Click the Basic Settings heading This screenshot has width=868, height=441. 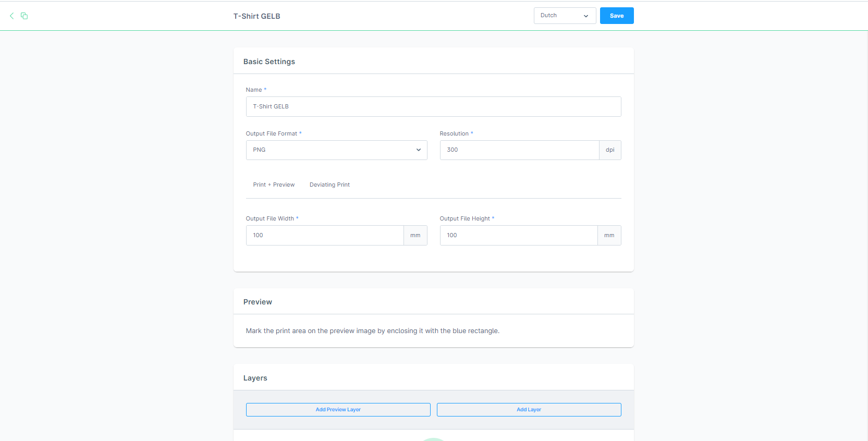tap(269, 62)
